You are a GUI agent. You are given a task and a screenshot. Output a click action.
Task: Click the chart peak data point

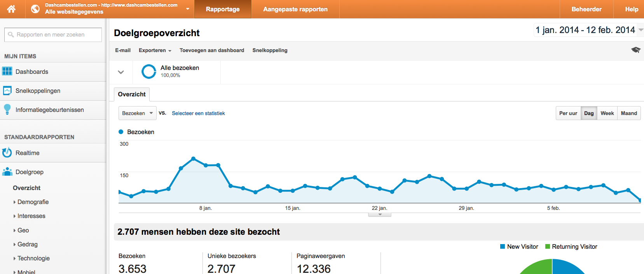point(193,159)
